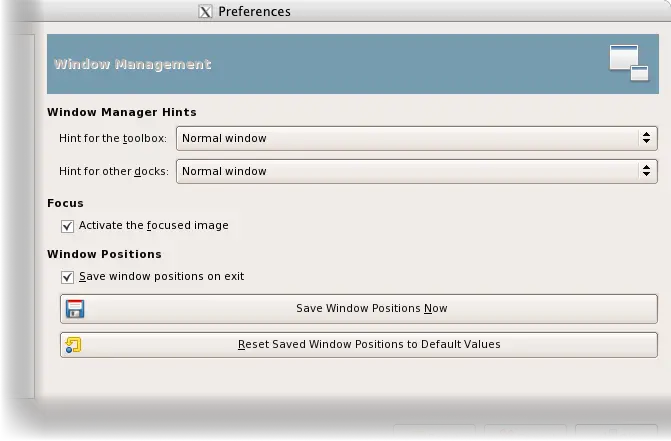Click the reset arrow icon on the reset button
Image resolution: width=671 pixels, height=441 pixels.
coord(73,345)
